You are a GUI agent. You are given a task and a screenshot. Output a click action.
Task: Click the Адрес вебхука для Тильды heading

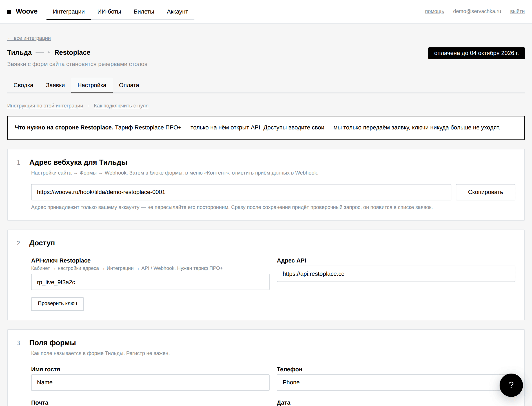78,162
